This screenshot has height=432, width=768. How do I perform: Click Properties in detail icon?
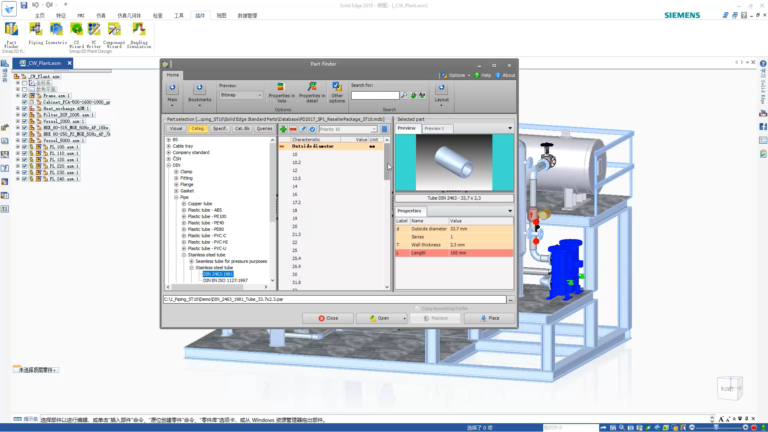tap(312, 93)
